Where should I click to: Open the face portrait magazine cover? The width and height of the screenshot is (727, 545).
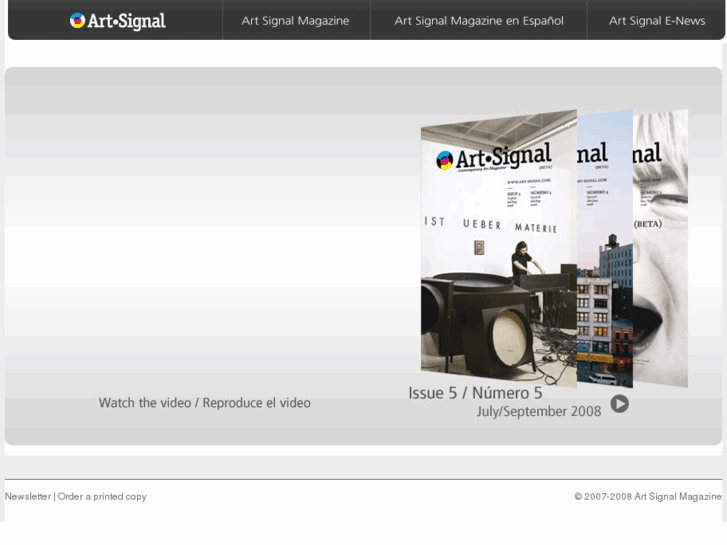[660, 248]
